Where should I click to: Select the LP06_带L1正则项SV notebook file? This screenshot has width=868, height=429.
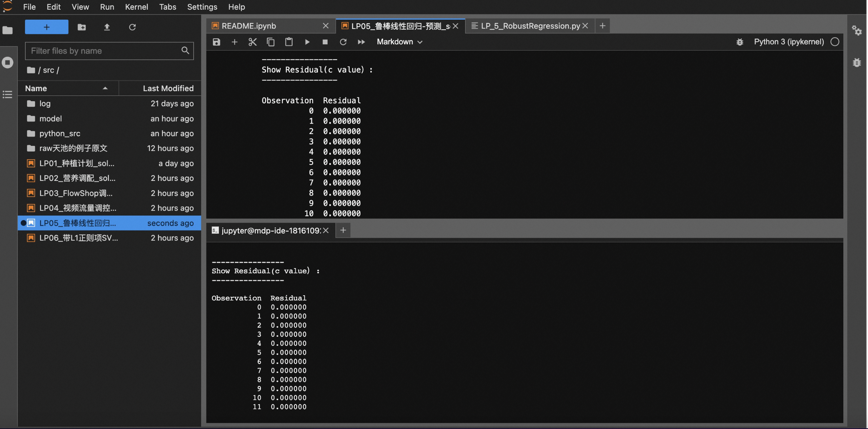pos(109,238)
